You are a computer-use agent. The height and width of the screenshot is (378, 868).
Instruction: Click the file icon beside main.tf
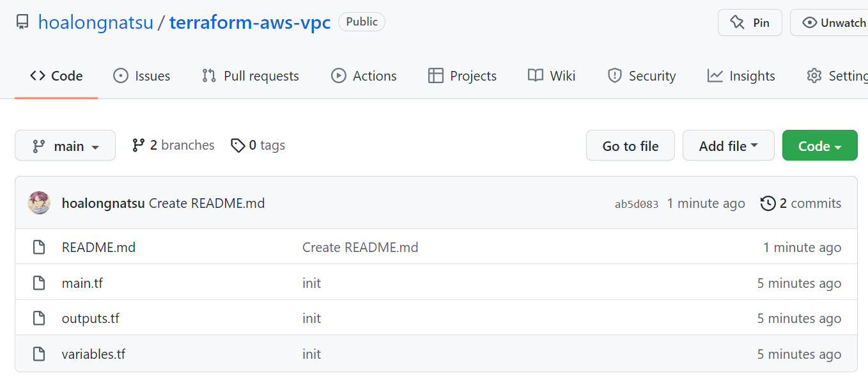point(39,283)
